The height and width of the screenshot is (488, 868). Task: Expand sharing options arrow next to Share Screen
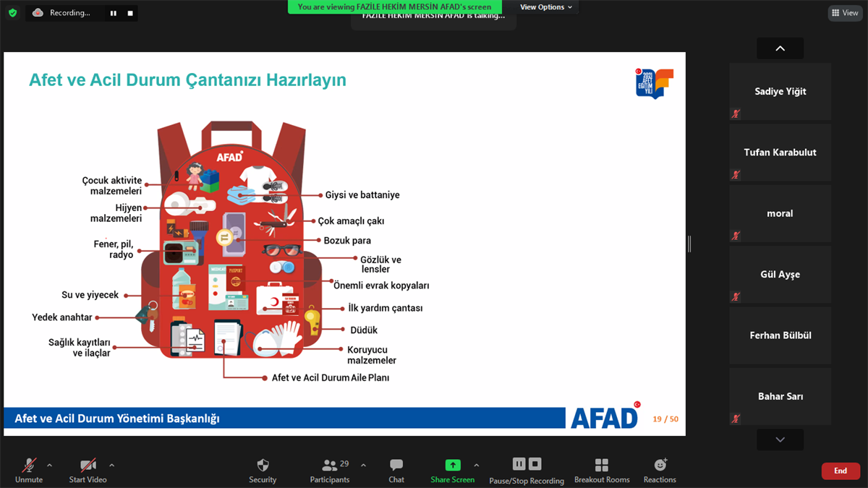pos(476,465)
